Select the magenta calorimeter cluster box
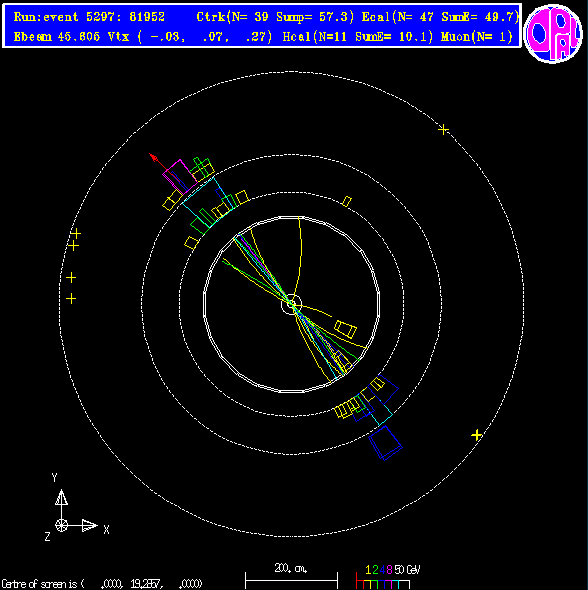Viewport: 588px width, 590px height. [179, 177]
